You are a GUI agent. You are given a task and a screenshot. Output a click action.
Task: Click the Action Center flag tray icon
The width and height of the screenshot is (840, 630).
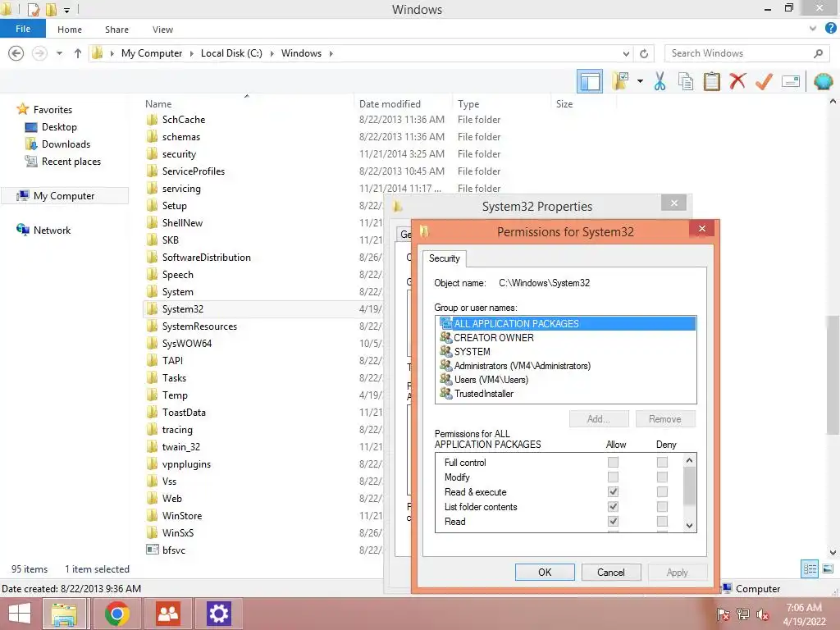[x=724, y=614]
